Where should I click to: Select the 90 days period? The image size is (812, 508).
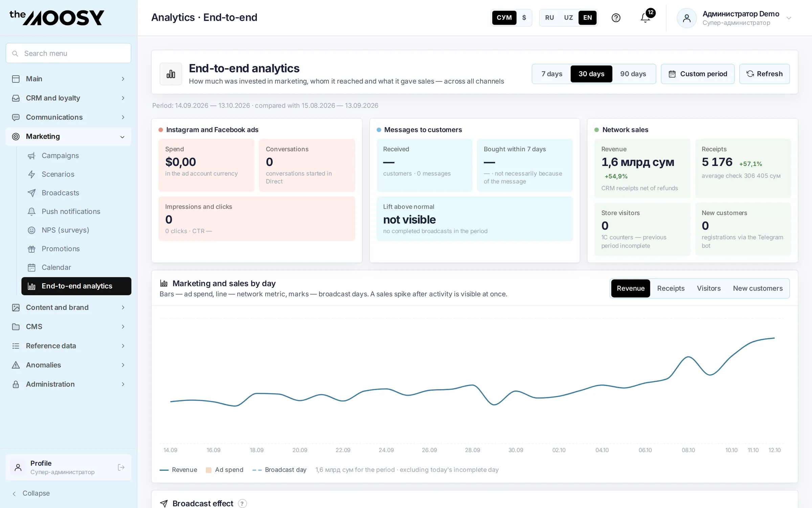(633, 74)
